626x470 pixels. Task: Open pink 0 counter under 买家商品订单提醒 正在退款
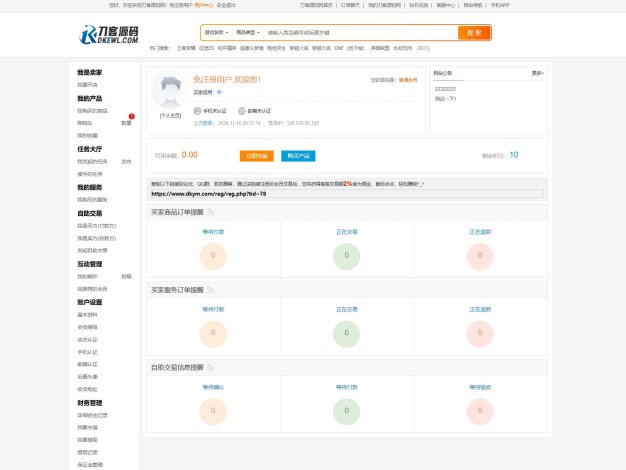tap(480, 256)
